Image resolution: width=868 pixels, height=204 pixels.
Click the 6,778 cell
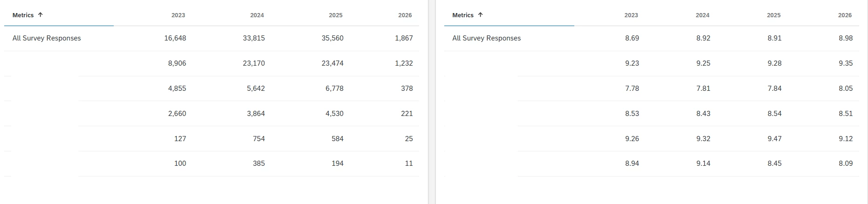point(335,88)
